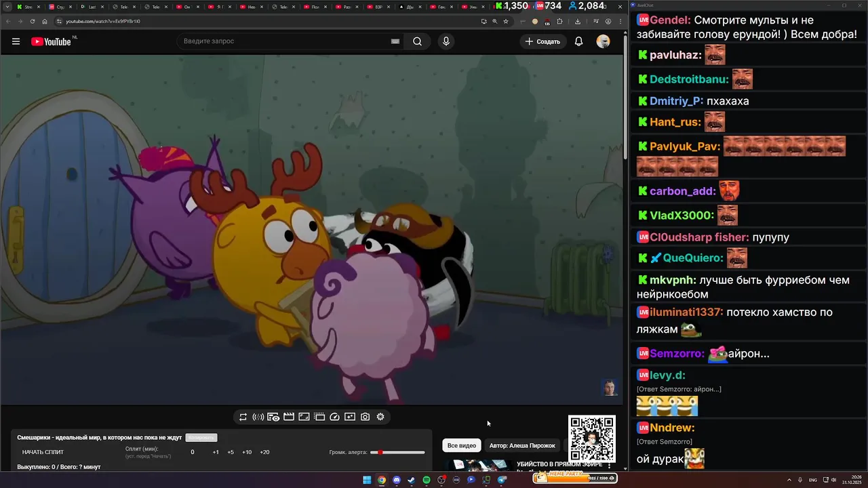Click the eye-card icon in player toolbar

[x=273, y=417]
